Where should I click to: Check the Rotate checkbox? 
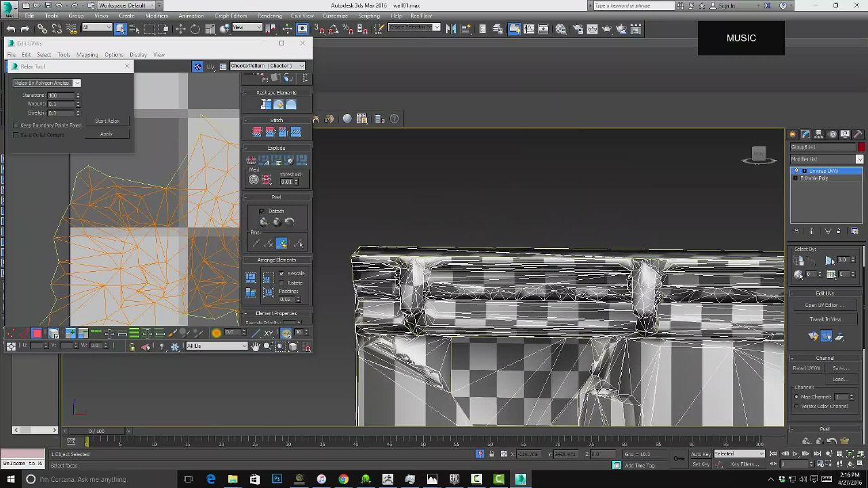pos(282,283)
